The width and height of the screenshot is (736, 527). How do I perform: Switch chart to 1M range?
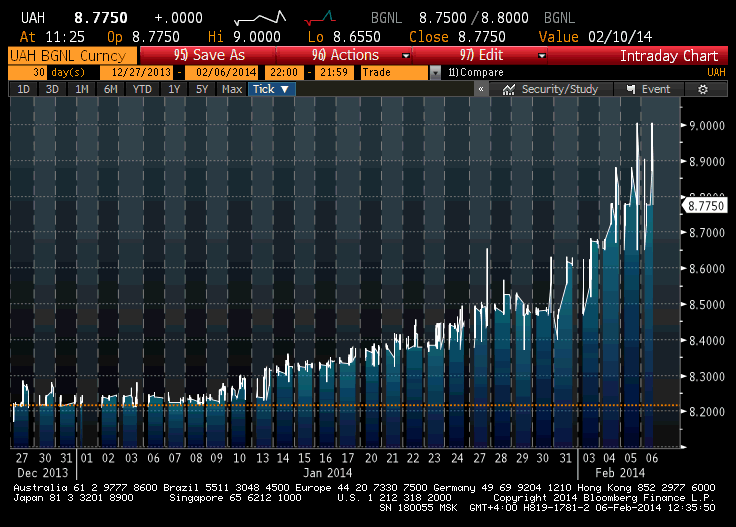tap(82, 89)
